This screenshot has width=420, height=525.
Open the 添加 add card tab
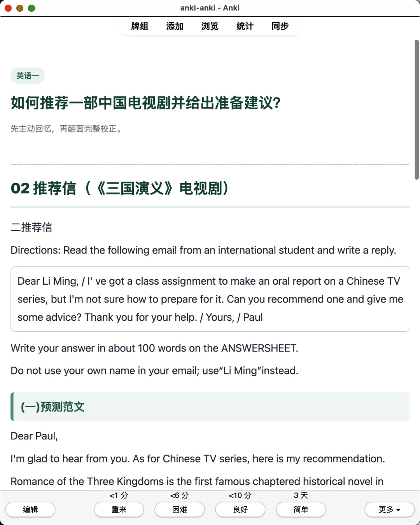(x=175, y=26)
